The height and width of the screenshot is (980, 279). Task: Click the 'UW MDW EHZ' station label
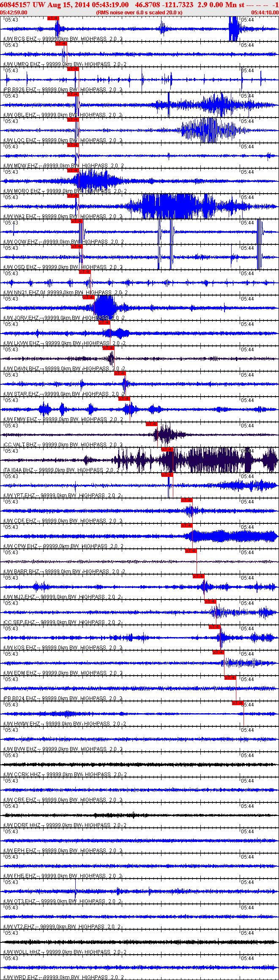click(x=21, y=166)
